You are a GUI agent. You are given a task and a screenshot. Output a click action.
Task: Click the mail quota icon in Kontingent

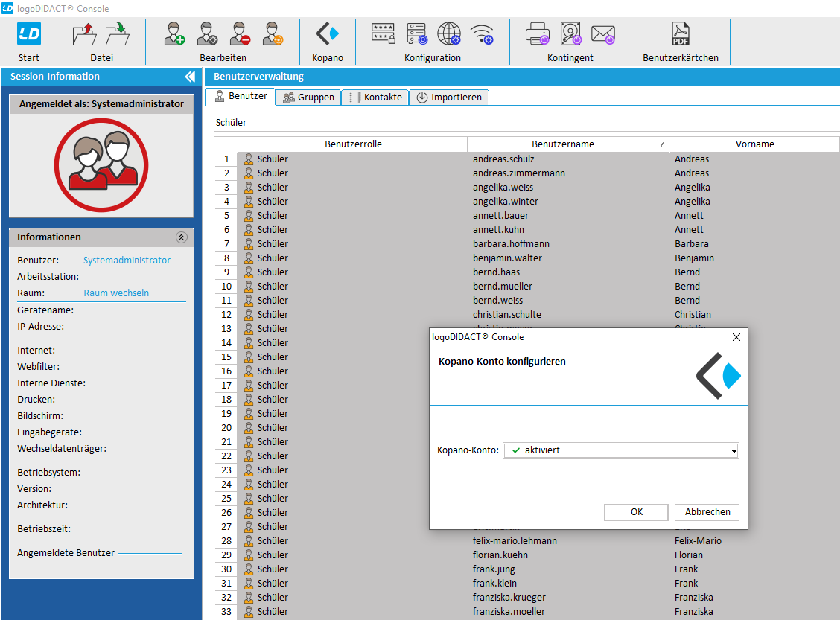tap(602, 35)
